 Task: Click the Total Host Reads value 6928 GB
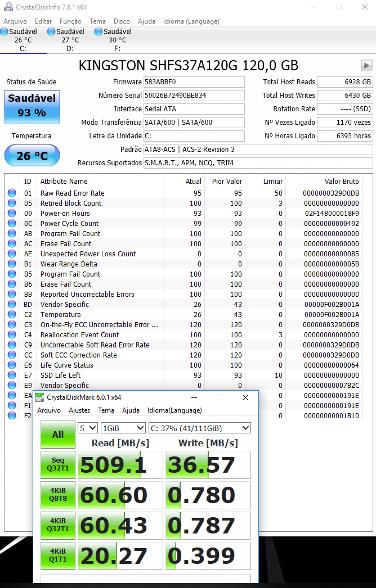click(345, 82)
